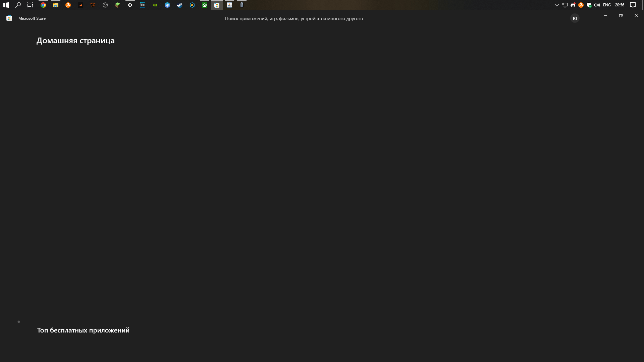This screenshot has width=644, height=362.
Task: Click the Microsoft Store home icon
Action: pyautogui.click(x=9, y=18)
